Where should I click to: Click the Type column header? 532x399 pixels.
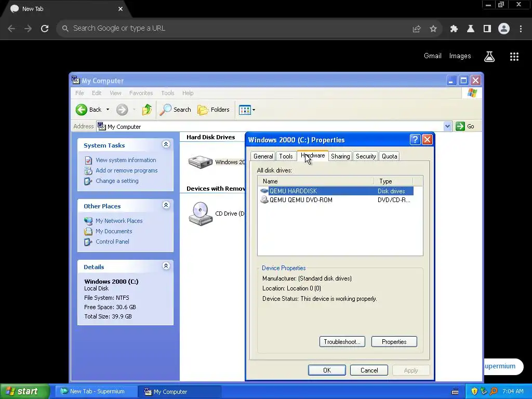click(393, 181)
